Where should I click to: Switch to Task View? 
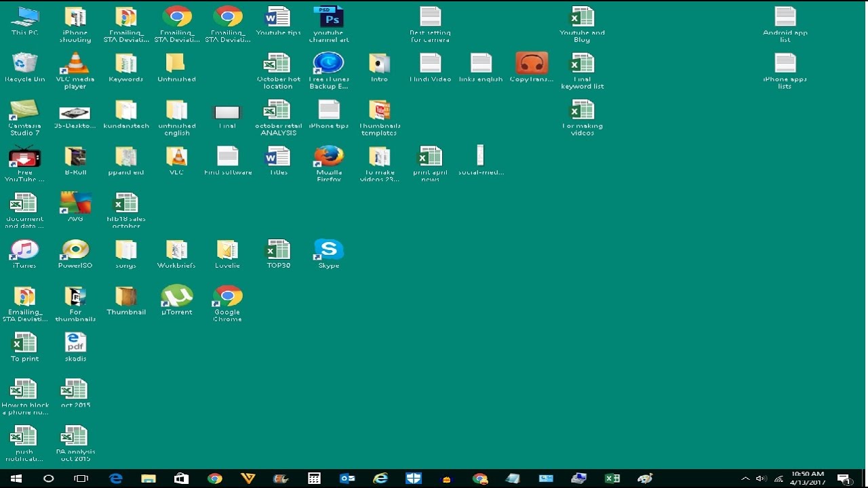click(81, 479)
